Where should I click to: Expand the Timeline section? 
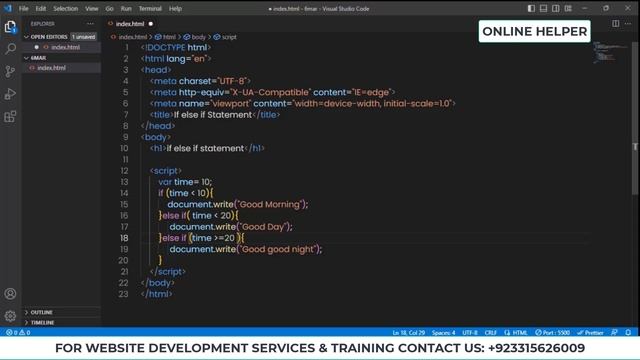point(42,322)
